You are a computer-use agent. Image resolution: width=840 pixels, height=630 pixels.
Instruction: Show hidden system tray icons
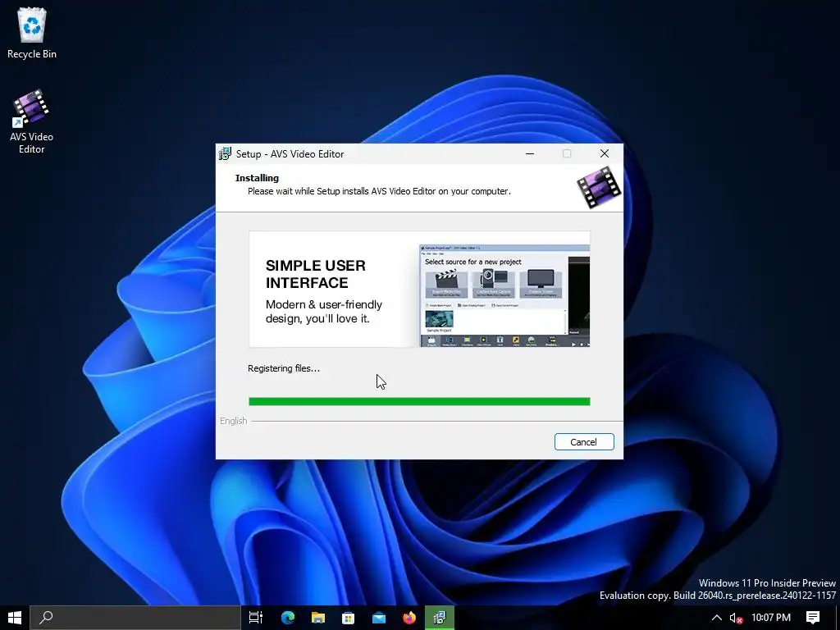pyautogui.click(x=716, y=618)
